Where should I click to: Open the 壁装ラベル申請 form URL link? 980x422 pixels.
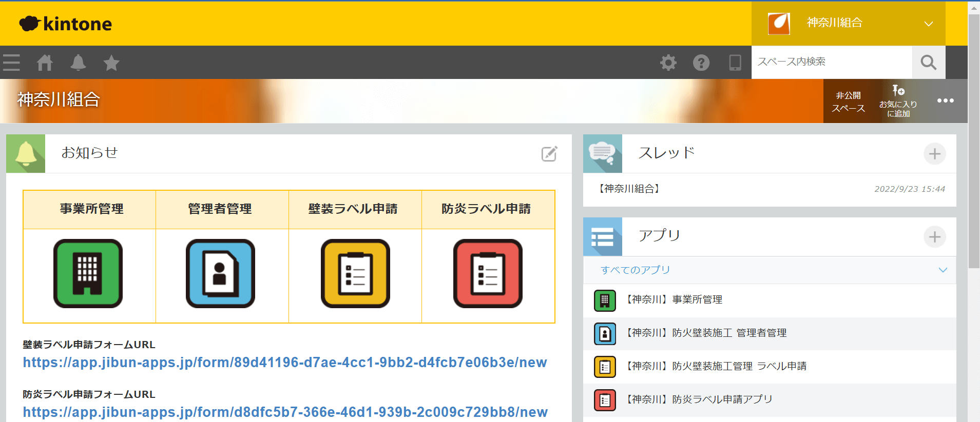click(285, 363)
